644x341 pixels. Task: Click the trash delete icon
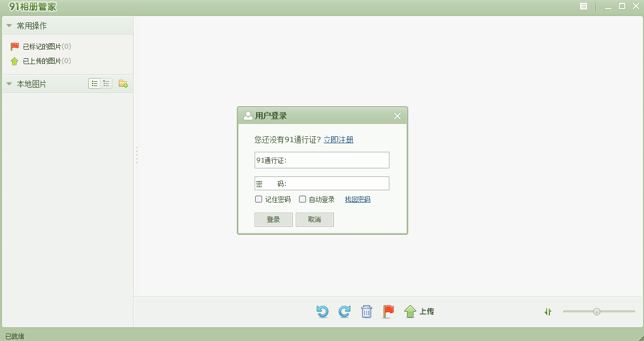point(366,311)
